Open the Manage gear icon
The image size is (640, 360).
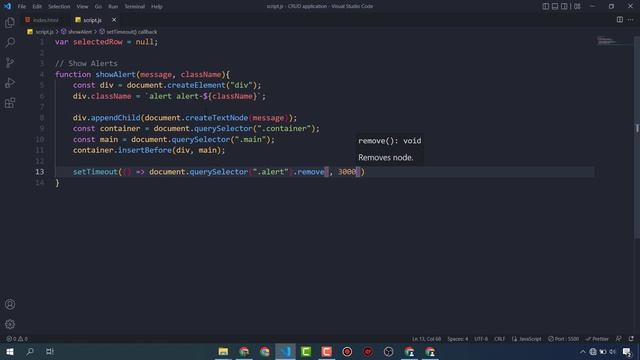(x=10, y=324)
